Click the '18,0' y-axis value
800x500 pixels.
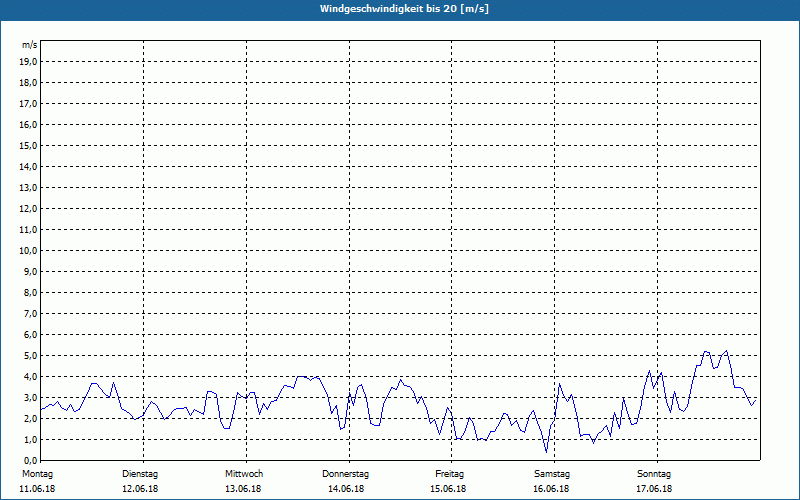(28, 83)
